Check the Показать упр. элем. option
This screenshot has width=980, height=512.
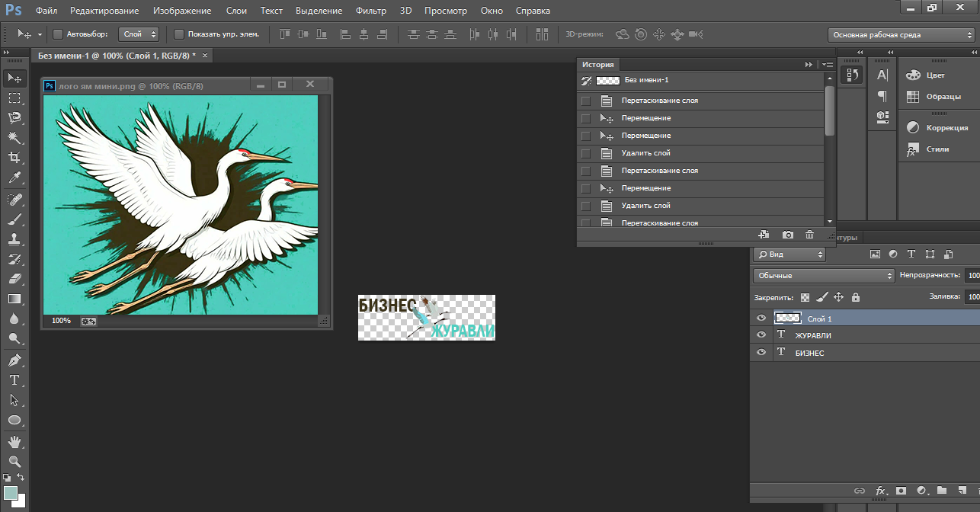pos(179,34)
